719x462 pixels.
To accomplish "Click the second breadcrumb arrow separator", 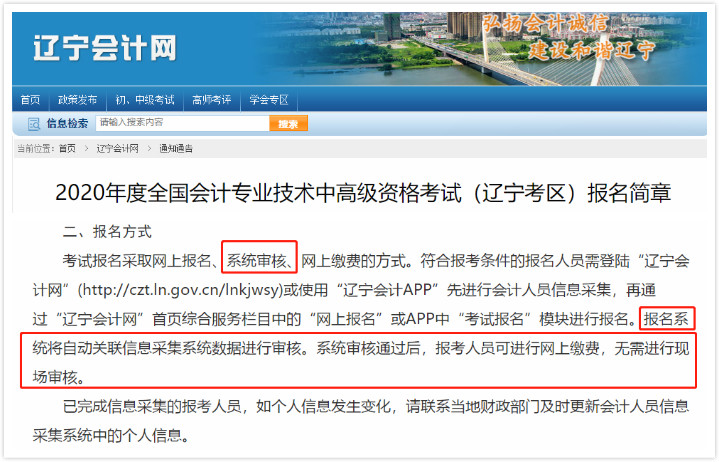I will [149, 148].
